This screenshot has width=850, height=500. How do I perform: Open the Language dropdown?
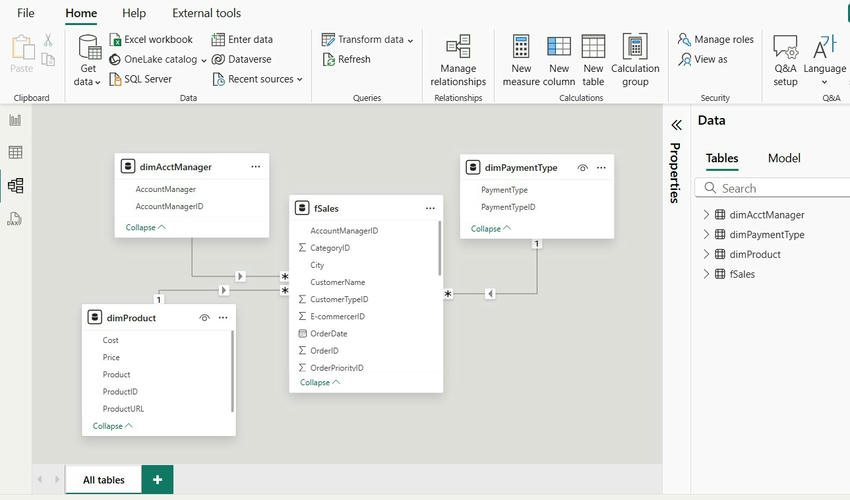[825, 60]
